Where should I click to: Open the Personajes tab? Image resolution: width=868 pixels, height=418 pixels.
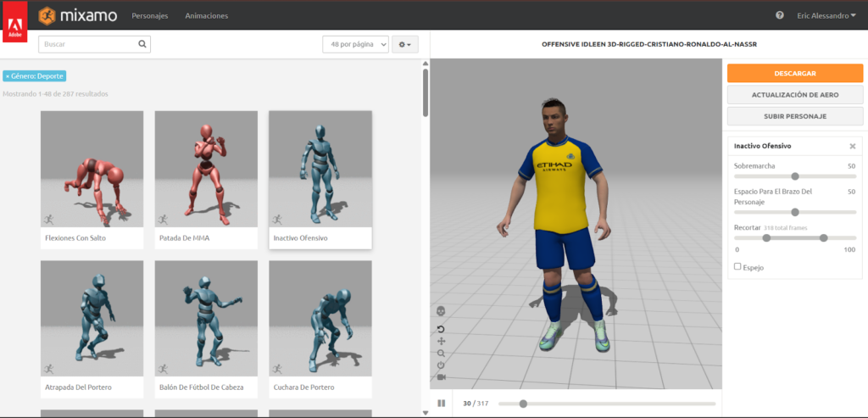coord(150,15)
